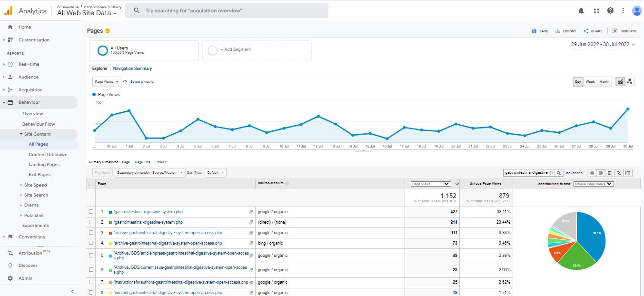Click the + Add Segment box
Viewport: 644px width, 296px height.
257,50
